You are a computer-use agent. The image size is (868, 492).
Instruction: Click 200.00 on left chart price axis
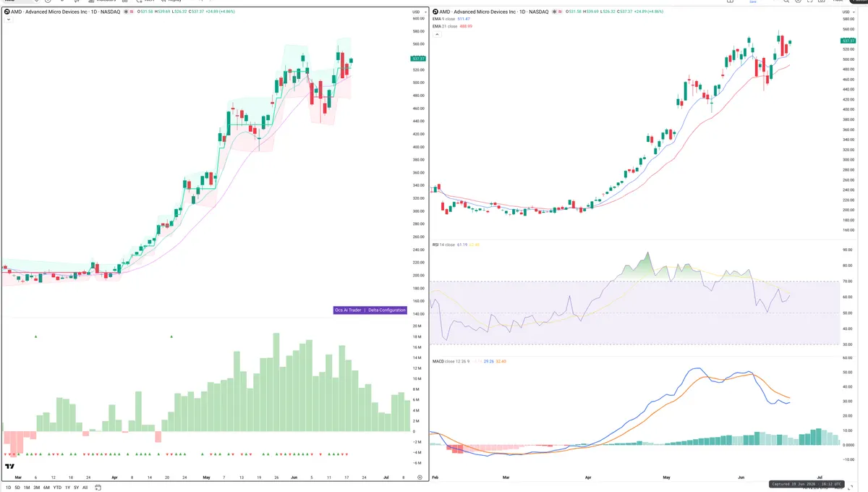[418, 275]
